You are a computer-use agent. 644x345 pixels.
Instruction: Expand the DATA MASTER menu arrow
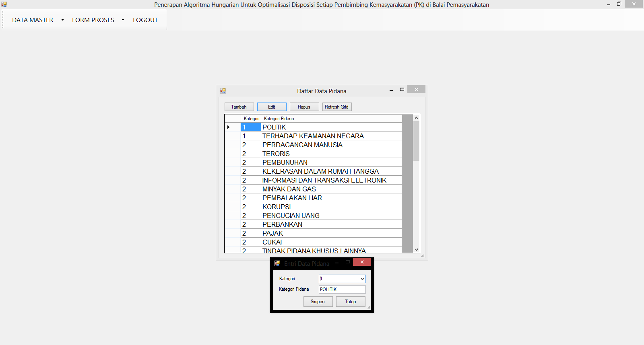(x=62, y=20)
